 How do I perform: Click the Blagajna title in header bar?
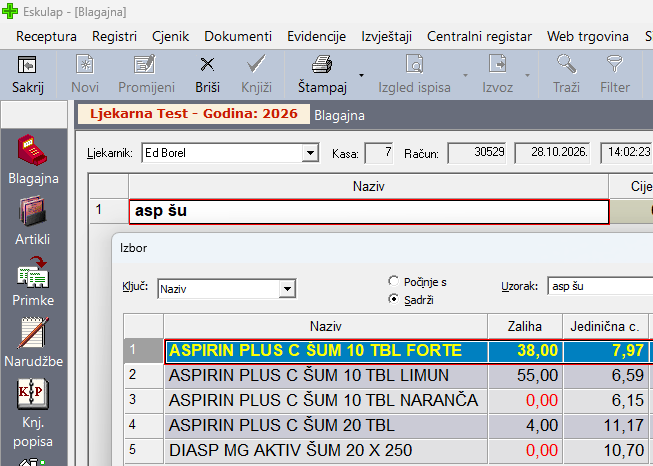pos(339,116)
